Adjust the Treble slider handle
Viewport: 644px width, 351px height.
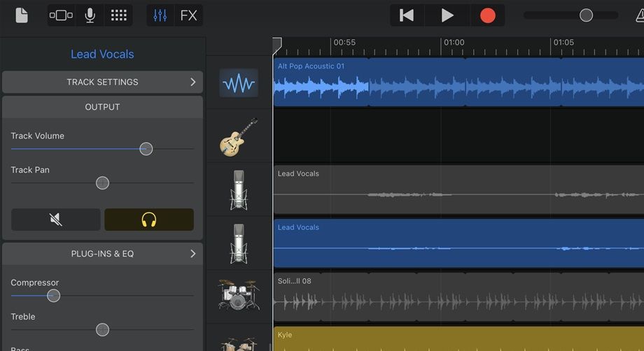point(102,330)
